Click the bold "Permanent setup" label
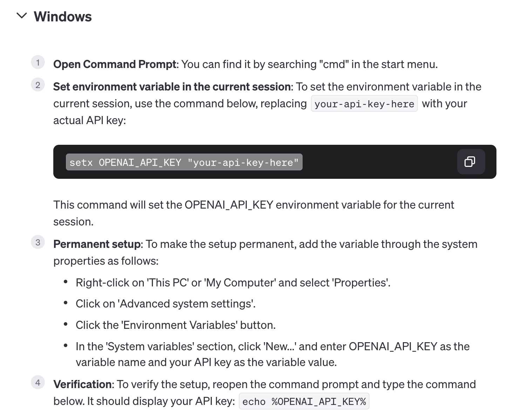Image resolution: width=521 pixels, height=420 pixels. [x=97, y=244]
